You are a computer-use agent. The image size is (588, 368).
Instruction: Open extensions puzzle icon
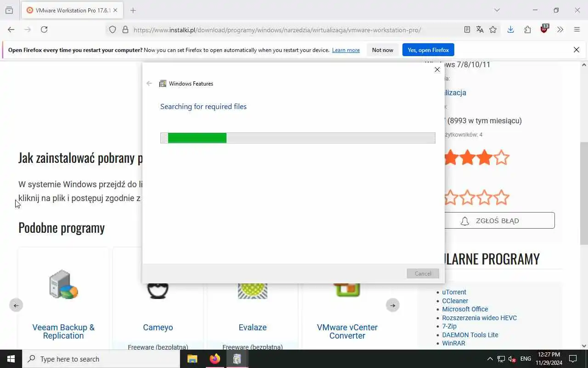[x=527, y=29]
